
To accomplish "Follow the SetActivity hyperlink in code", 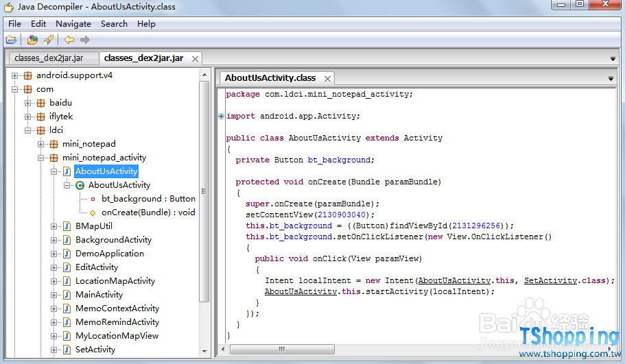I will (x=551, y=280).
